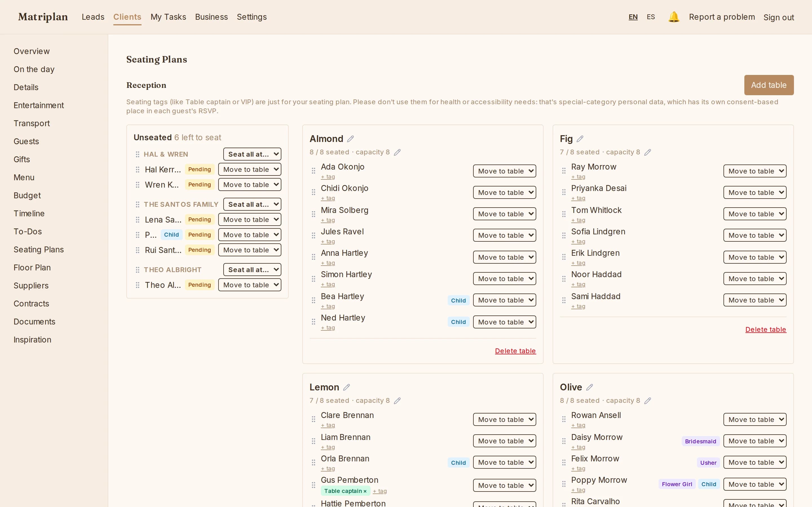Remove Table captain tag from Gus Pemberton
Viewport: 812px width, 507px height.
coord(365,491)
